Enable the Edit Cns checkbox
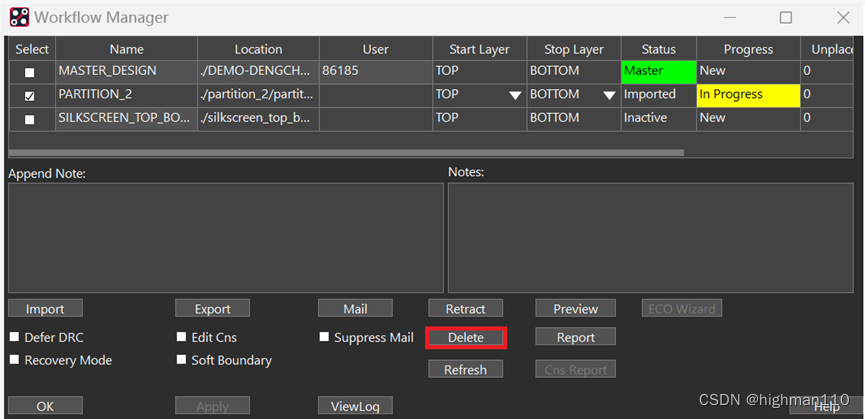Screen dimensions: 865x419 182,337
